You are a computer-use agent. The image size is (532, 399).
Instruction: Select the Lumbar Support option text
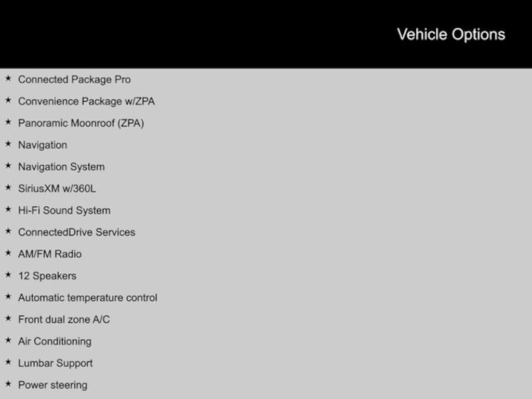(x=55, y=363)
